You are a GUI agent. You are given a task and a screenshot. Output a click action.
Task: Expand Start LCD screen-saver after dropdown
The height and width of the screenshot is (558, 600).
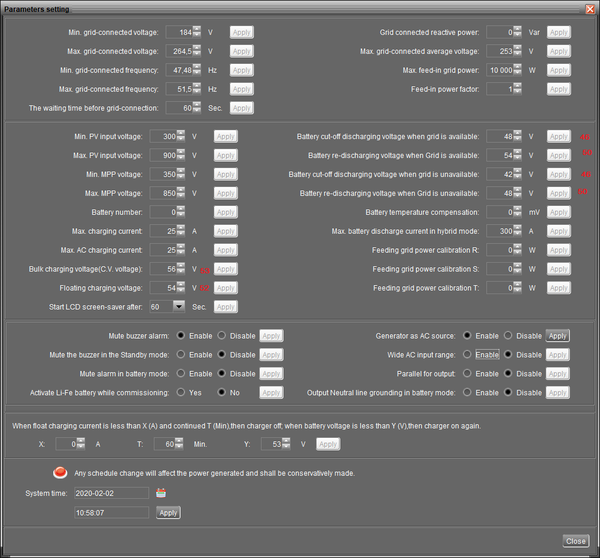(179, 306)
